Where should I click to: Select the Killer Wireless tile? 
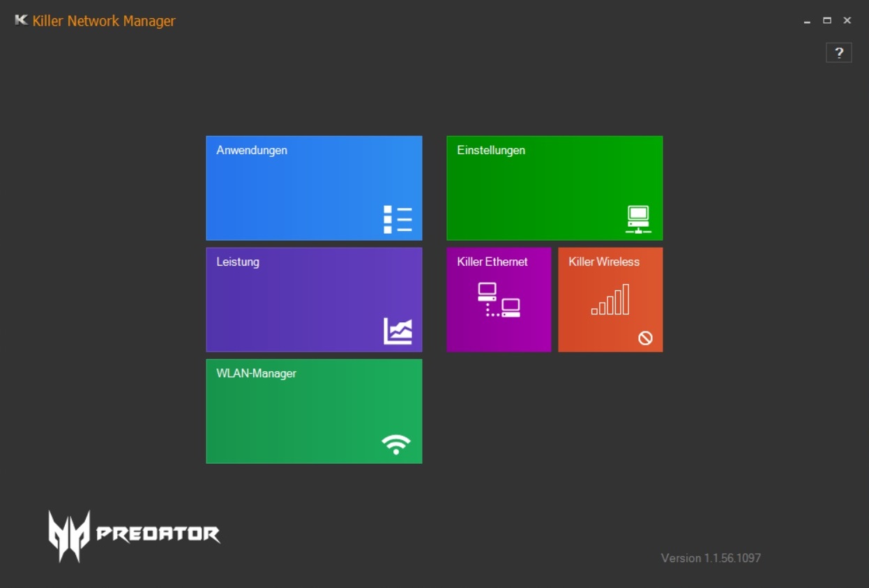610,299
